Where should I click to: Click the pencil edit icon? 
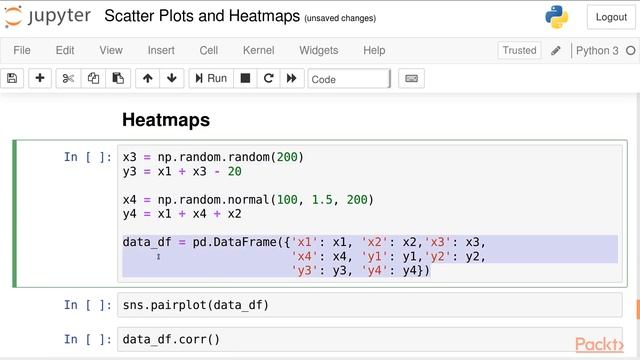556,51
